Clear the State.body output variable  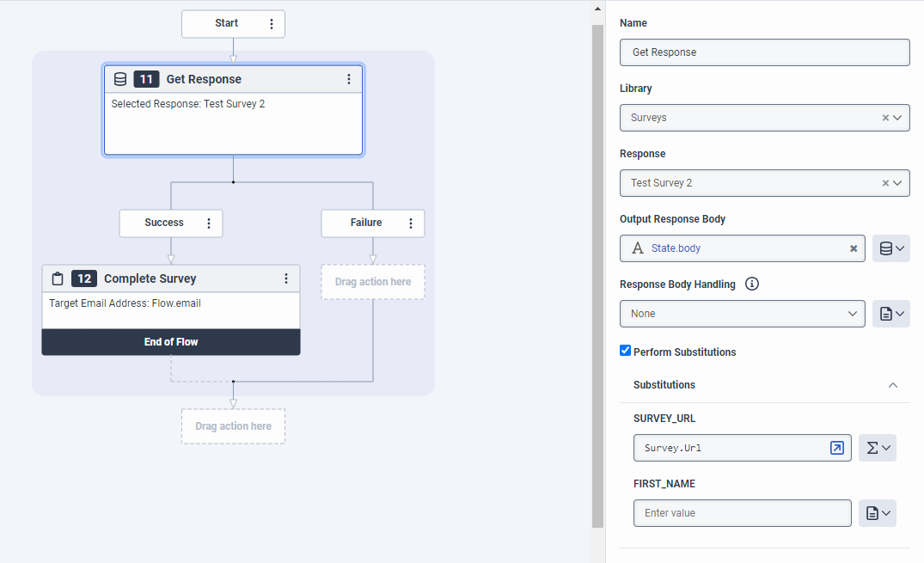[x=854, y=248]
